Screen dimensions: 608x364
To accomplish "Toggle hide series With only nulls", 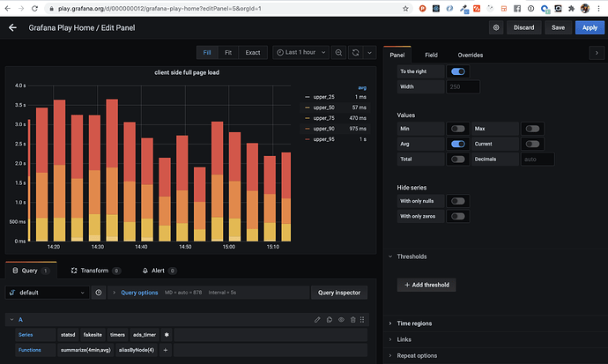I will pos(458,201).
